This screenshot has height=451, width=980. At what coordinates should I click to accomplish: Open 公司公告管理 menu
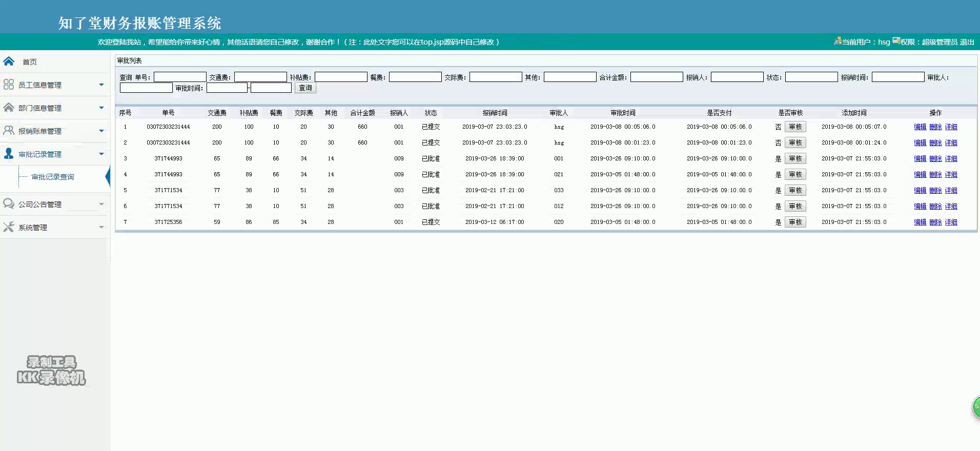point(40,204)
